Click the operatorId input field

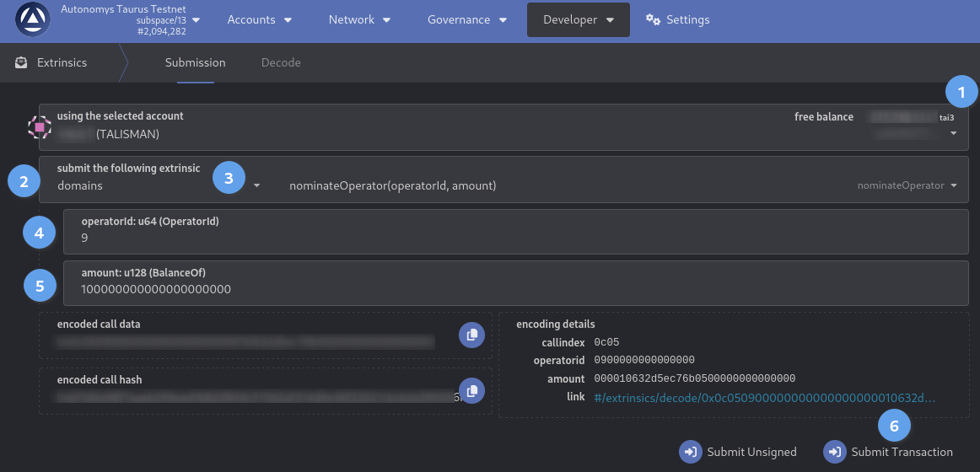(514, 239)
